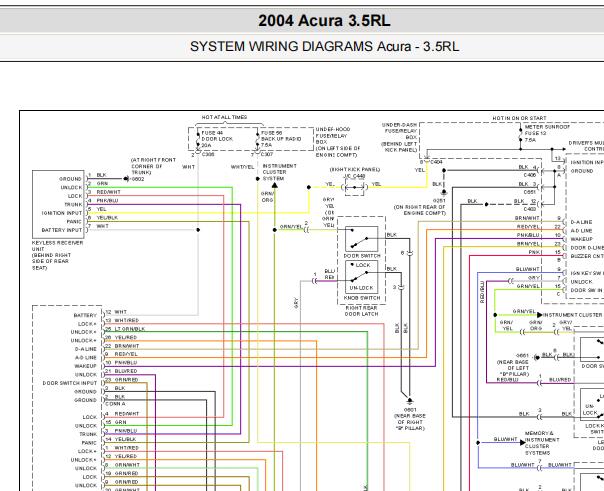Select the "G251" ground label
The width and height of the screenshot is (604, 491).
[x=439, y=201]
